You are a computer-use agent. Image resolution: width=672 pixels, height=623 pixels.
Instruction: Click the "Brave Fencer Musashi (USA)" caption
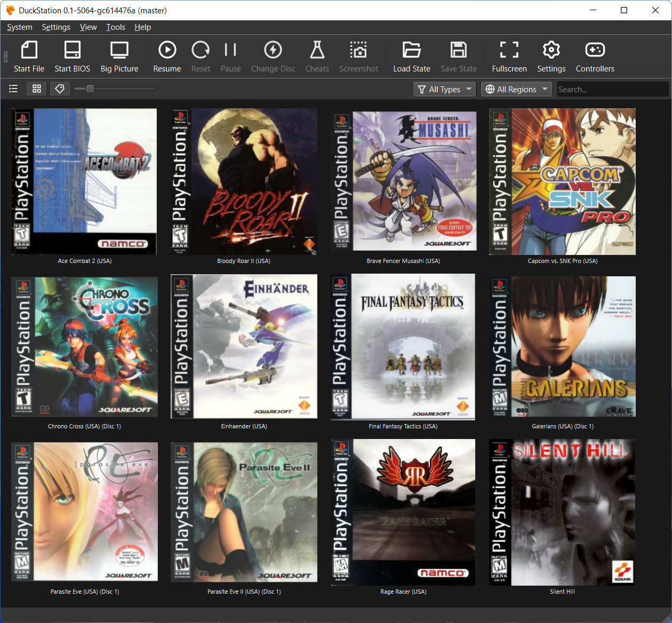[403, 261]
